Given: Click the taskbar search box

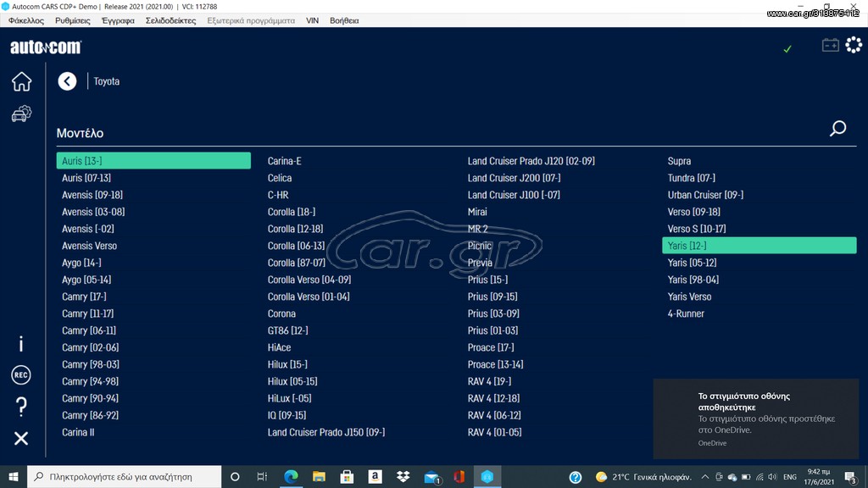Looking at the screenshot, I should (124, 476).
